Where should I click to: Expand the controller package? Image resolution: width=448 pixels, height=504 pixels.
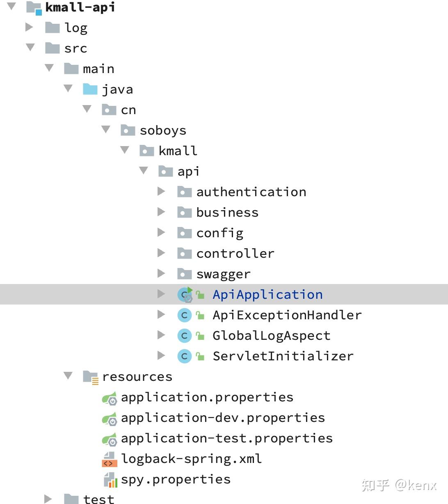pos(161,253)
